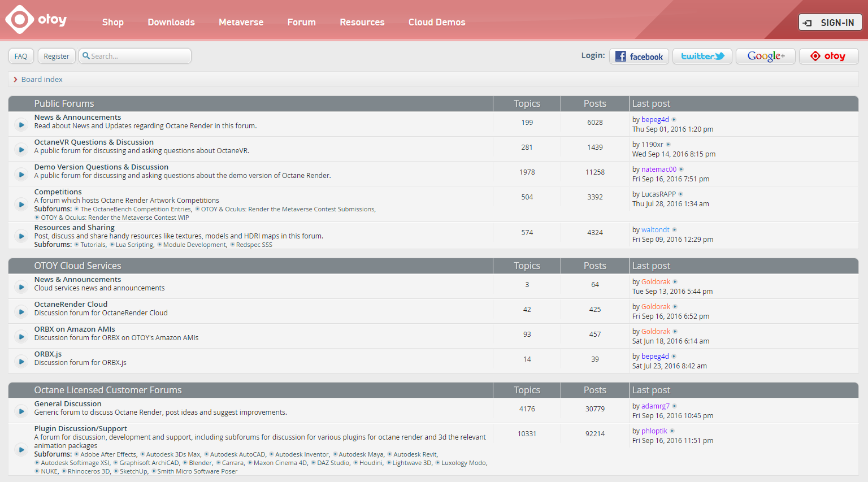Open the Octane Licensed Customer Forums heading
The height and width of the screenshot is (482, 868).
tap(108, 390)
